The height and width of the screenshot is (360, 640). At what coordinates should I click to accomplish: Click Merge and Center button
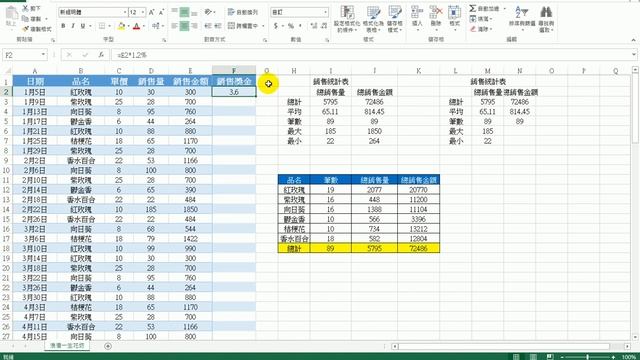[243, 26]
